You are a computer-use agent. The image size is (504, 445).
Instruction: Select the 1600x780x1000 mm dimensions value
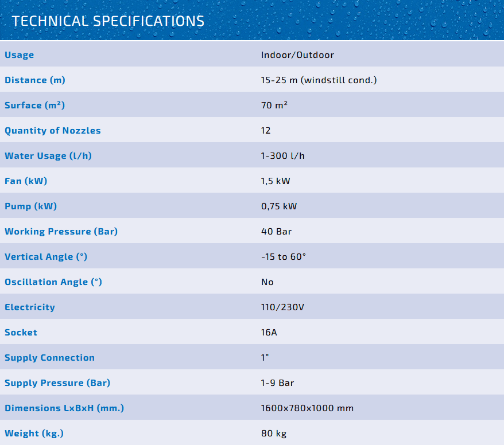point(307,408)
